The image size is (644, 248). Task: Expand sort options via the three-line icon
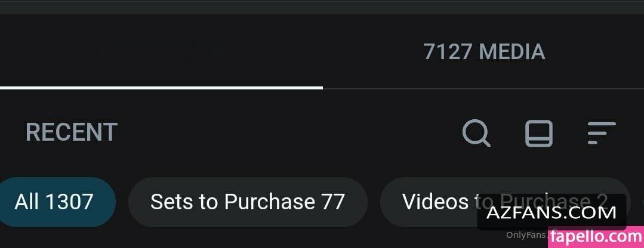tap(602, 133)
